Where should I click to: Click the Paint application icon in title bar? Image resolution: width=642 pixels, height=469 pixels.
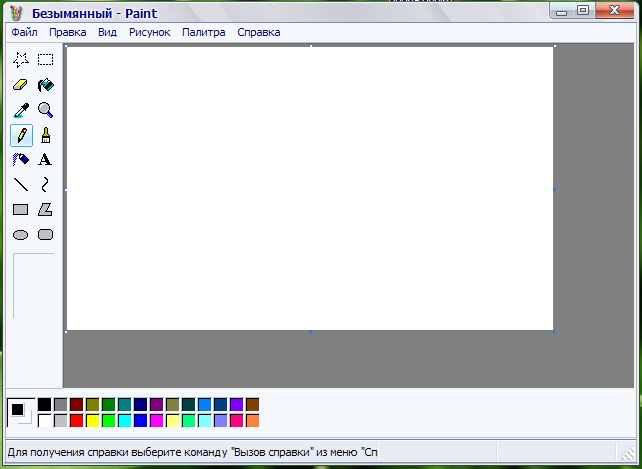pos(16,13)
